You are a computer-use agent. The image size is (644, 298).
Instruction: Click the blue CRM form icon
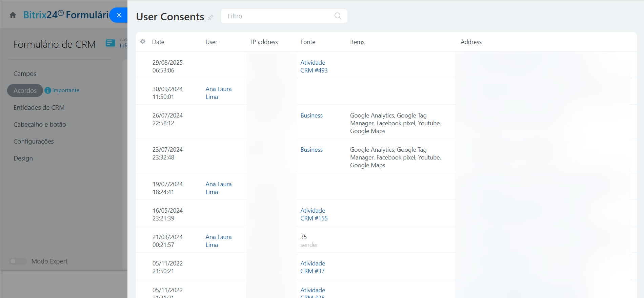tap(110, 43)
